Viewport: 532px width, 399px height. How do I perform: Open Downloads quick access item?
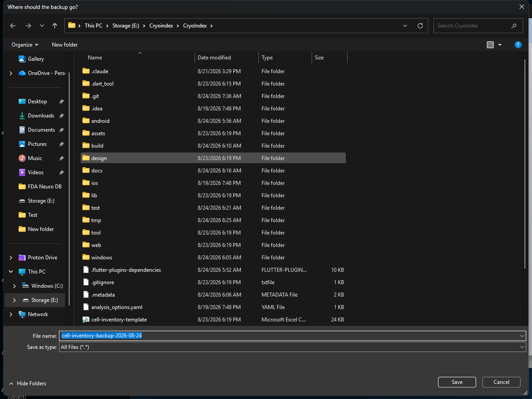click(x=41, y=116)
